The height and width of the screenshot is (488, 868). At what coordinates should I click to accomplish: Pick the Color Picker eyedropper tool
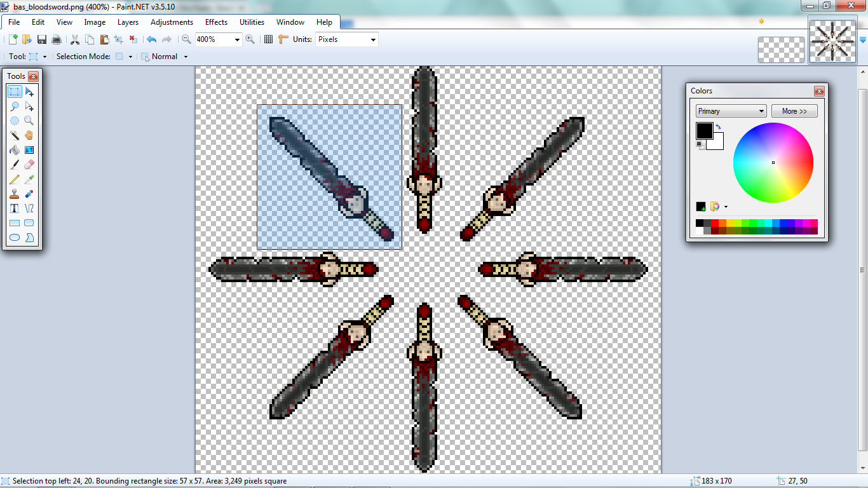point(29,180)
